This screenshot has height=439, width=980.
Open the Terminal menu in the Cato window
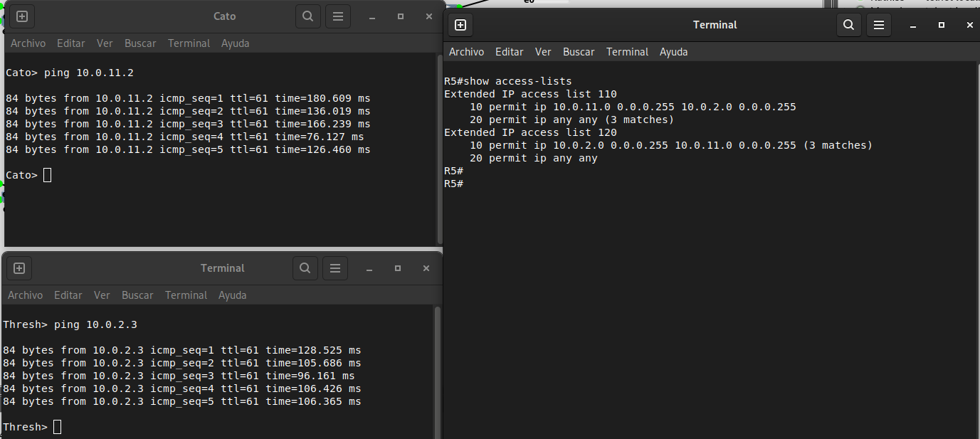[x=189, y=43]
